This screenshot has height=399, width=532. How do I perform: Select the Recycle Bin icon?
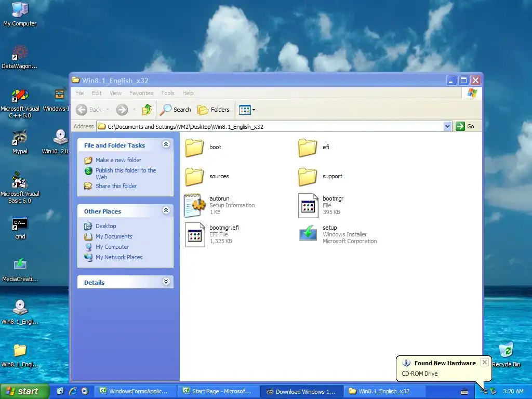(506, 355)
